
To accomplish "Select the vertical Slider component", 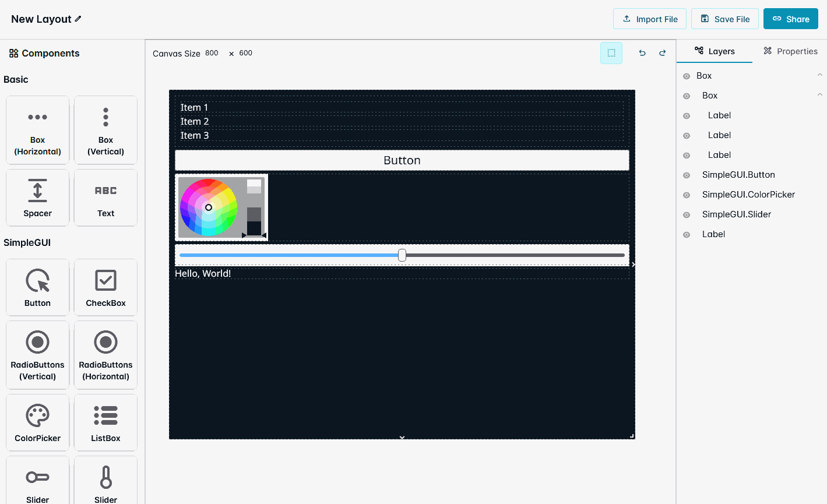I will coord(105,481).
